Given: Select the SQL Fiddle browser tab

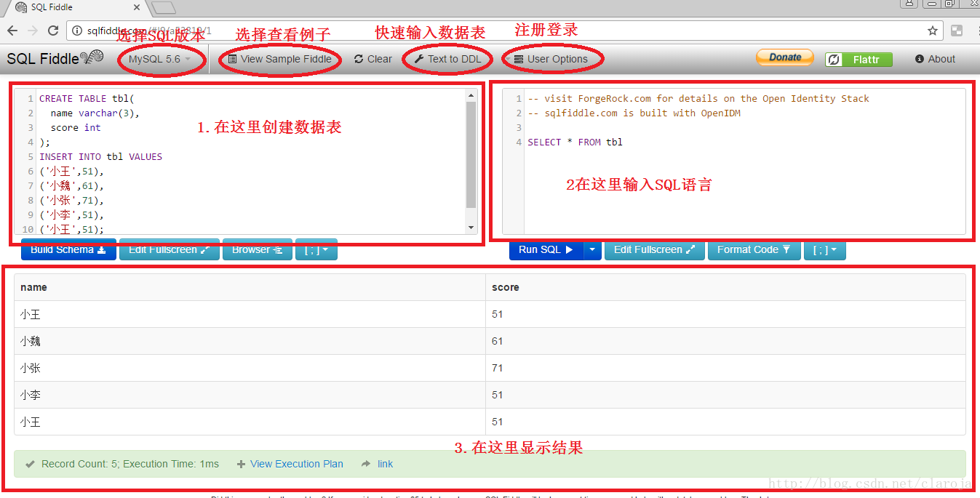Looking at the screenshot, I should point(78,7).
